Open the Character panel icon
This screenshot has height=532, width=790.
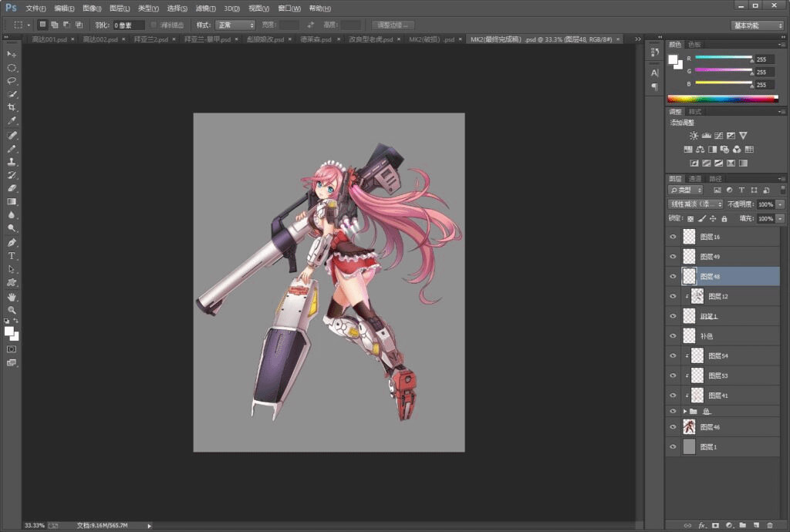(655, 73)
